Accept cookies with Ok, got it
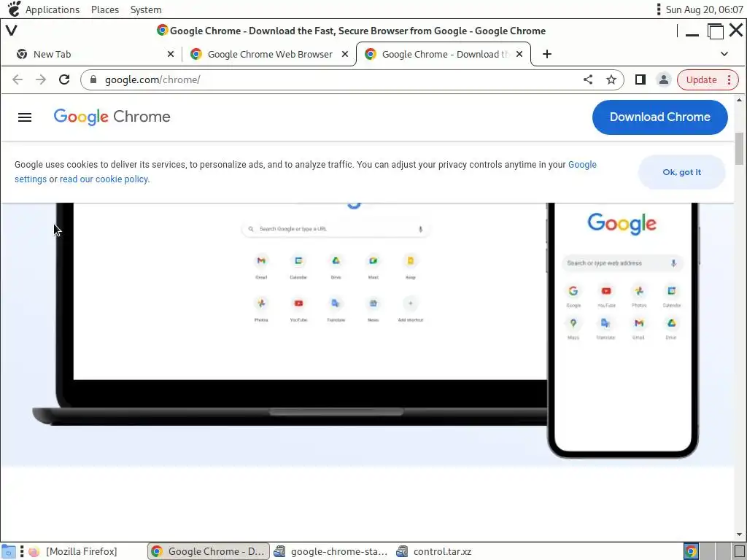This screenshot has height=560, width=747. pos(682,172)
